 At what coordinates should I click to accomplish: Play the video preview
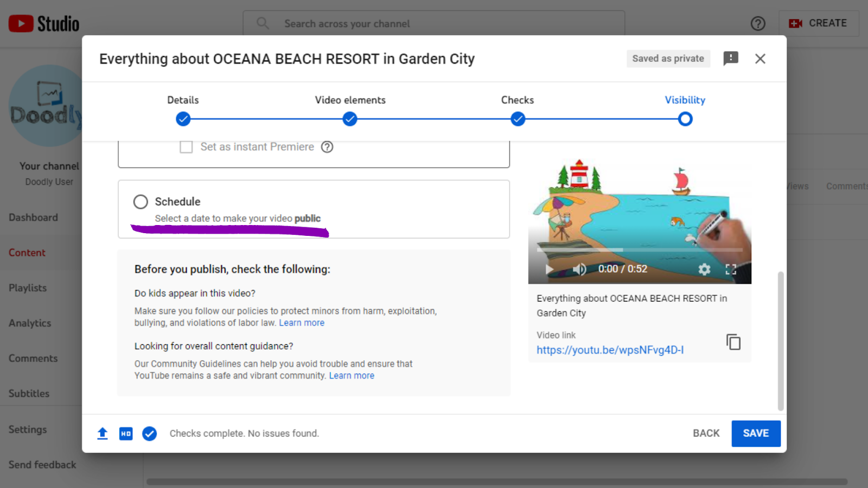[x=549, y=269]
